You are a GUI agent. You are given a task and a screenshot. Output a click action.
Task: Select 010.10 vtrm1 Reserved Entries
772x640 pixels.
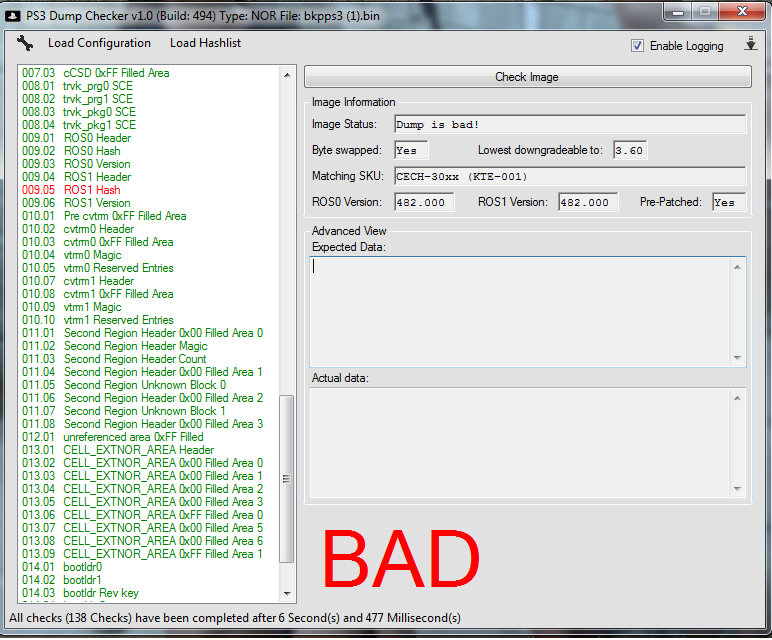tap(97, 320)
